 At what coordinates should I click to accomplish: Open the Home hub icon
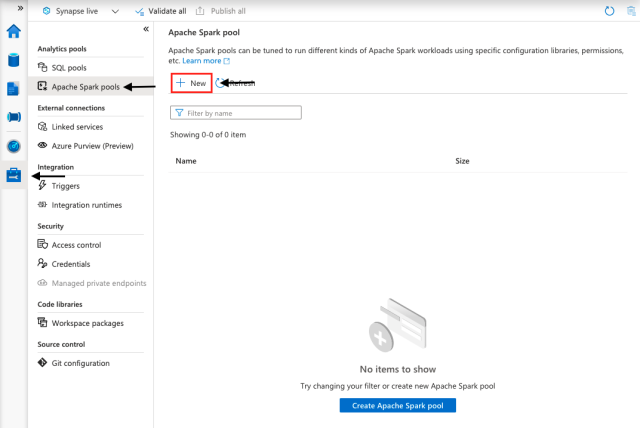point(13,31)
